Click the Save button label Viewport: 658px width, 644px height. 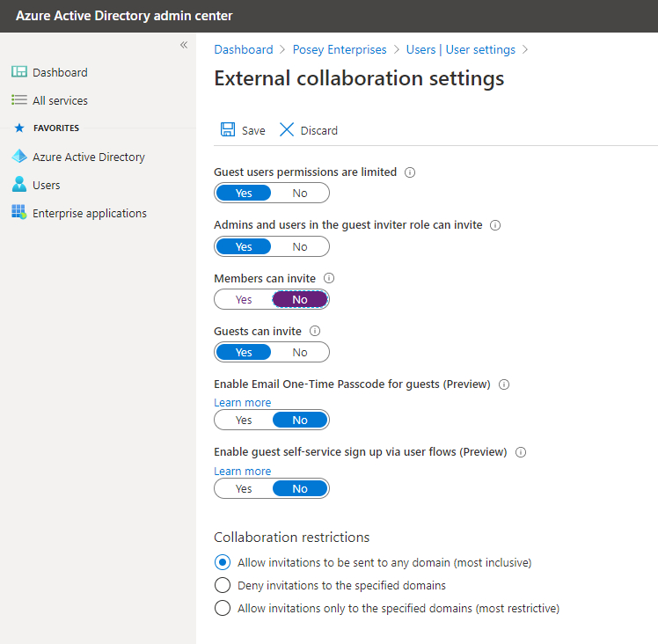pyautogui.click(x=253, y=130)
